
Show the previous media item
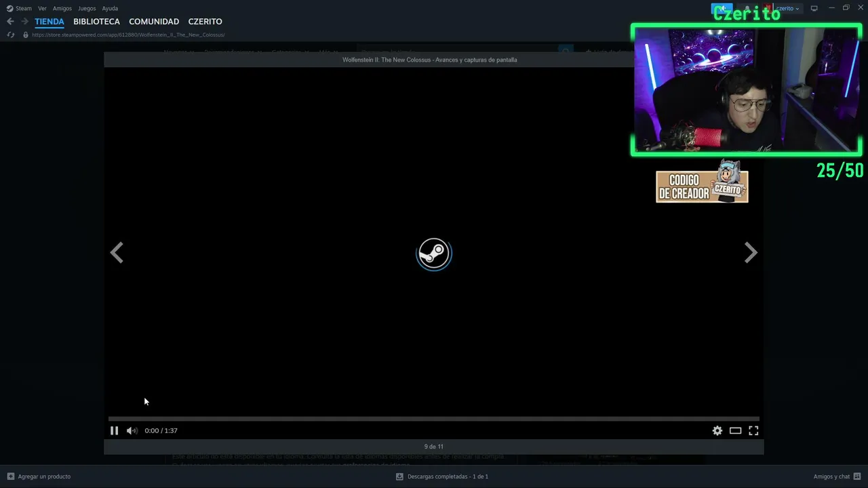click(x=117, y=253)
